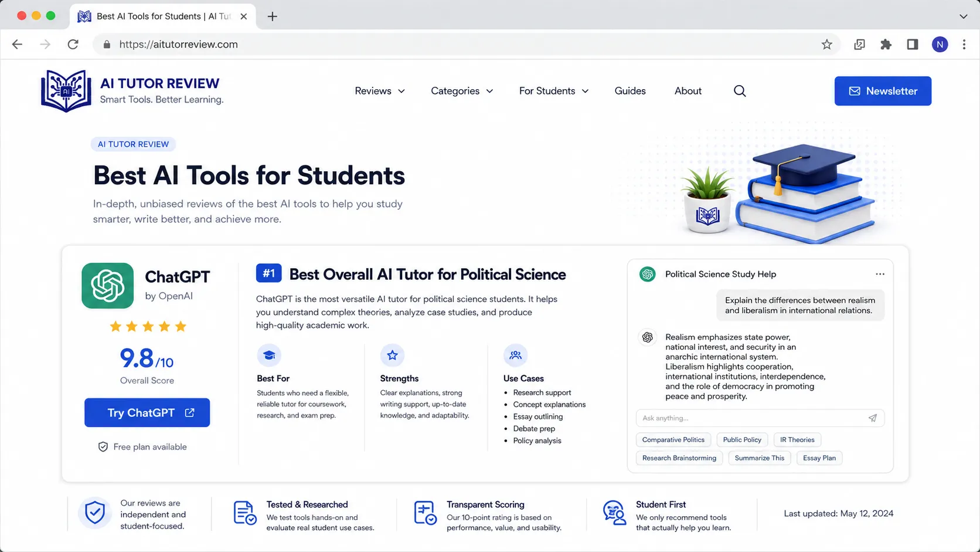Click the AI Tutor Review book logo

(66, 91)
